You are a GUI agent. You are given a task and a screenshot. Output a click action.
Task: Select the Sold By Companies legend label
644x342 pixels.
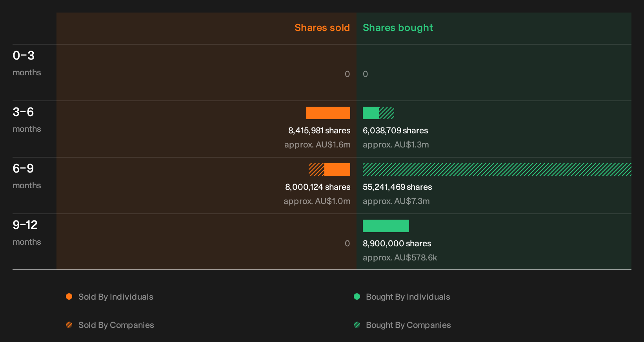click(x=116, y=325)
